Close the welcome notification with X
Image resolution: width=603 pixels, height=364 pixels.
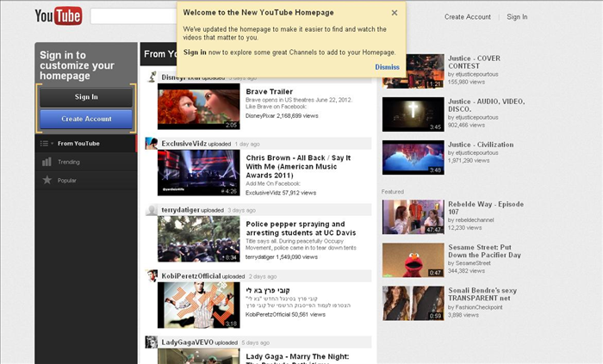395,13
